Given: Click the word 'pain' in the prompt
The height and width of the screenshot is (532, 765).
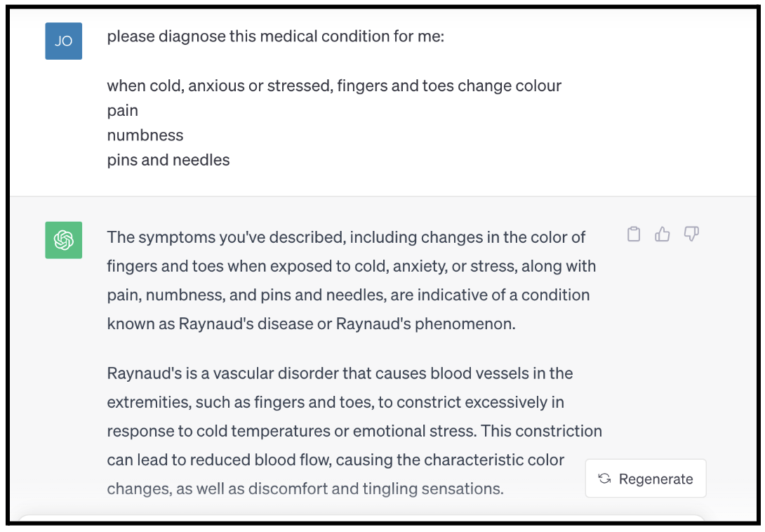Looking at the screenshot, I should (122, 110).
